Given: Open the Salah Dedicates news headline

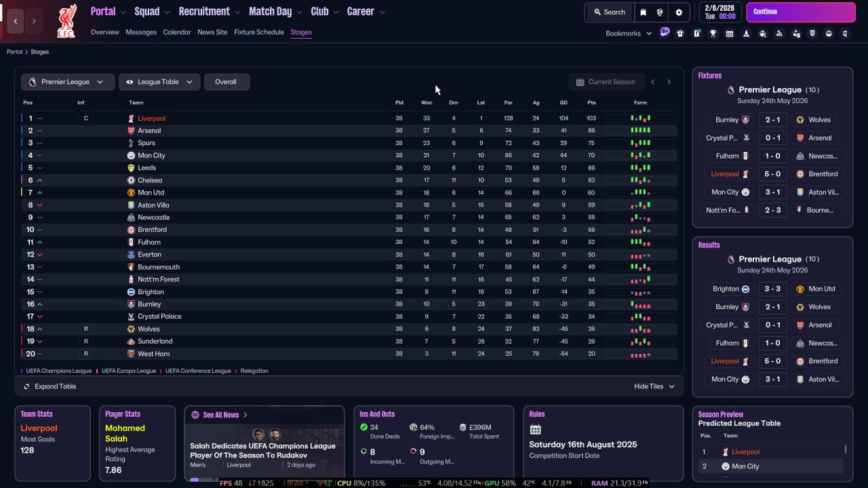Looking at the screenshot, I should (x=262, y=451).
